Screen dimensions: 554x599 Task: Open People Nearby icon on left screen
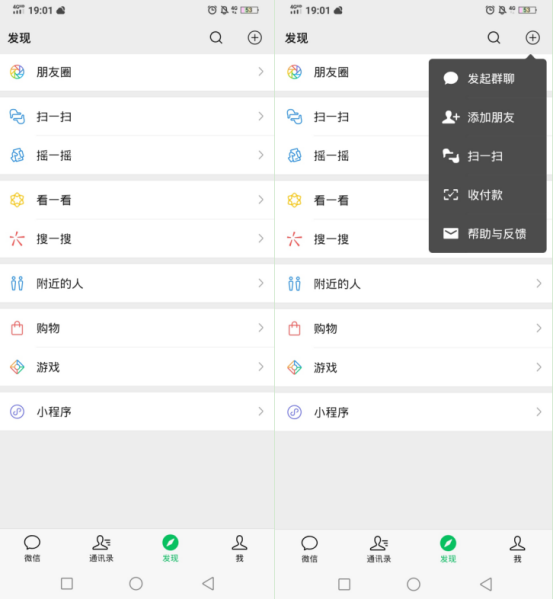point(17,283)
